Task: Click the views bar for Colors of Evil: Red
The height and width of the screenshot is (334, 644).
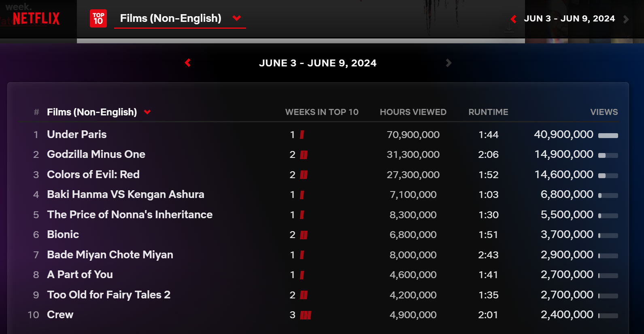Action: (x=608, y=175)
